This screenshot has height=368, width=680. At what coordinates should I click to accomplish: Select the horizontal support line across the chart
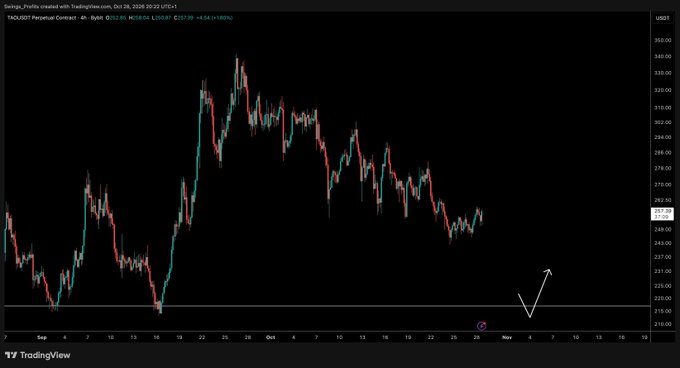click(x=327, y=306)
